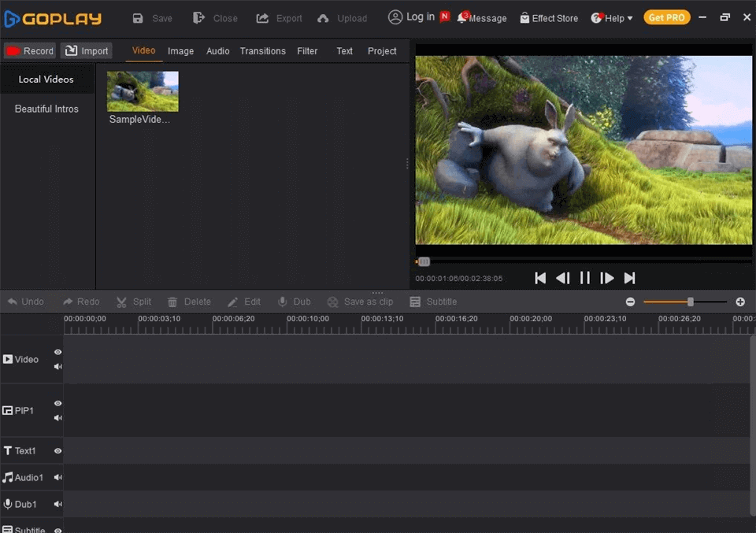Click the red N badge icon
The width and height of the screenshot is (756, 533).
pyautogui.click(x=444, y=17)
